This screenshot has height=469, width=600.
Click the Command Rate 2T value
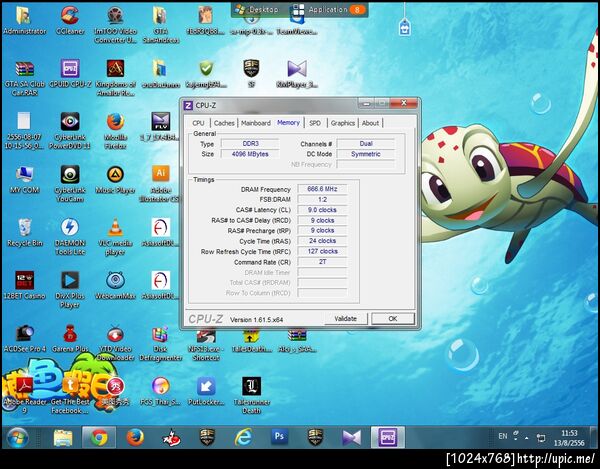323,262
